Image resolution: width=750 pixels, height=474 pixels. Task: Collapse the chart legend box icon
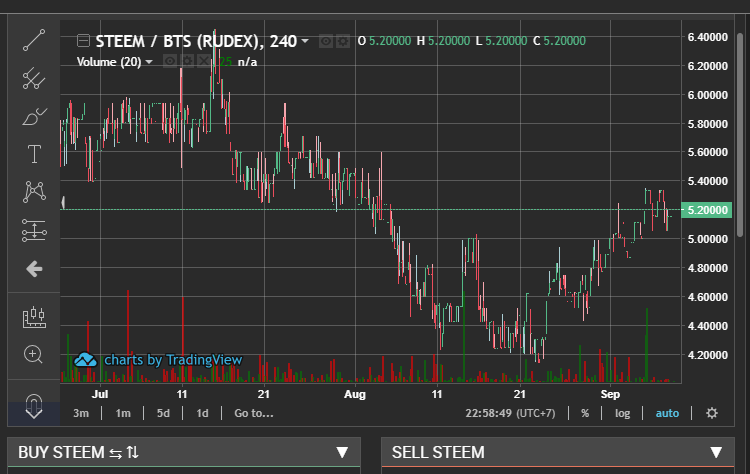pyautogui.click(x=83, y=41)
